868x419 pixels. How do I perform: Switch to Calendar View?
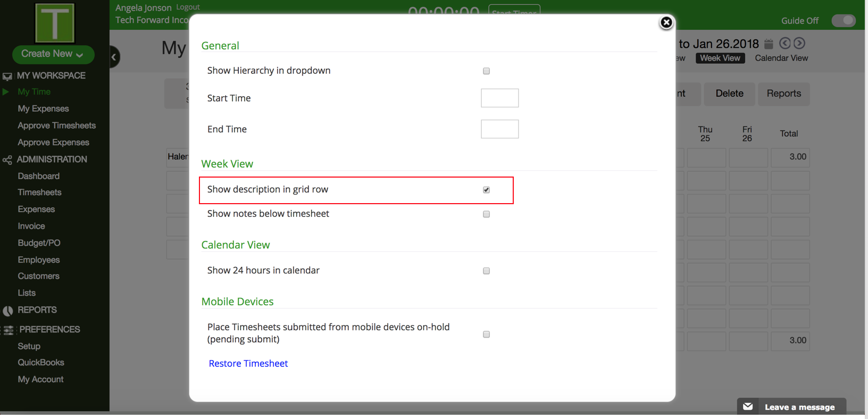pos(781,58)
